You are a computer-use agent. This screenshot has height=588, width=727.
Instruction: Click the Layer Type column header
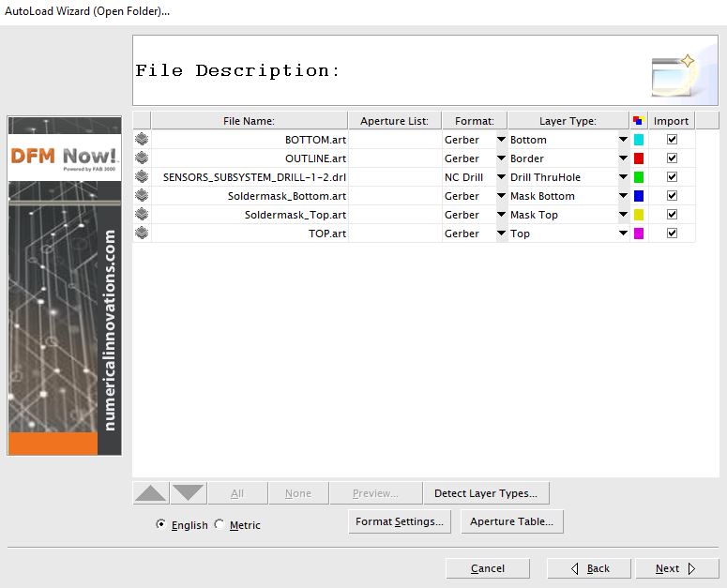(568, 120)
